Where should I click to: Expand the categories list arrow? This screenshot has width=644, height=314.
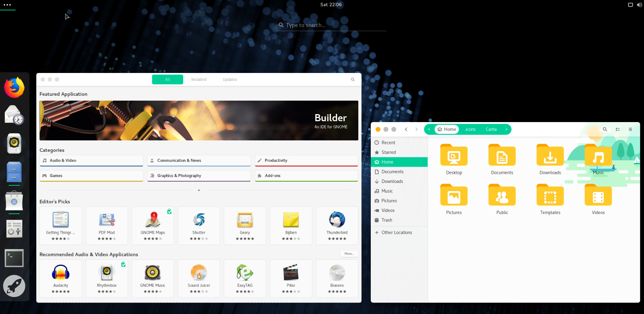(x=199, y=190)
